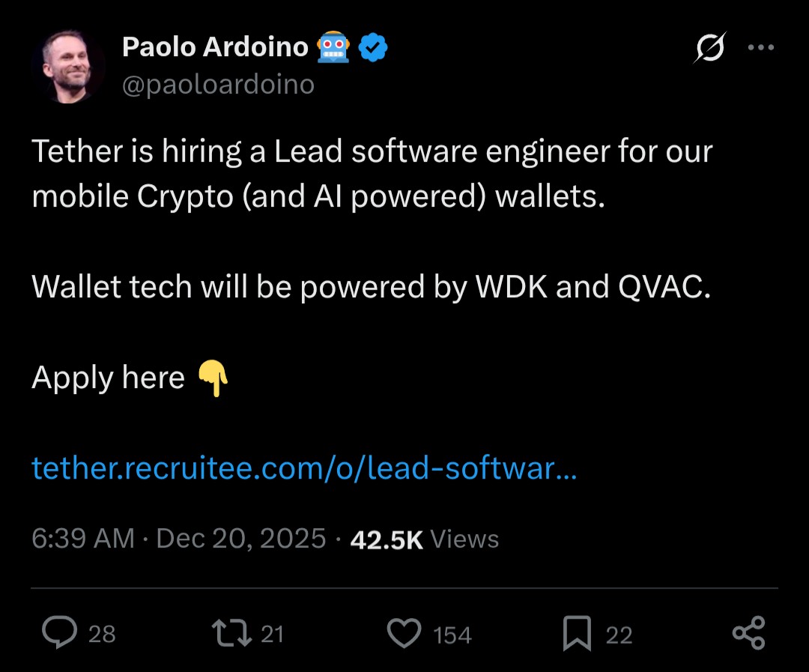Click the 6:39 AM Dec 20, 2025 timestamp
The image size is (809, 672).
(179, 539)
